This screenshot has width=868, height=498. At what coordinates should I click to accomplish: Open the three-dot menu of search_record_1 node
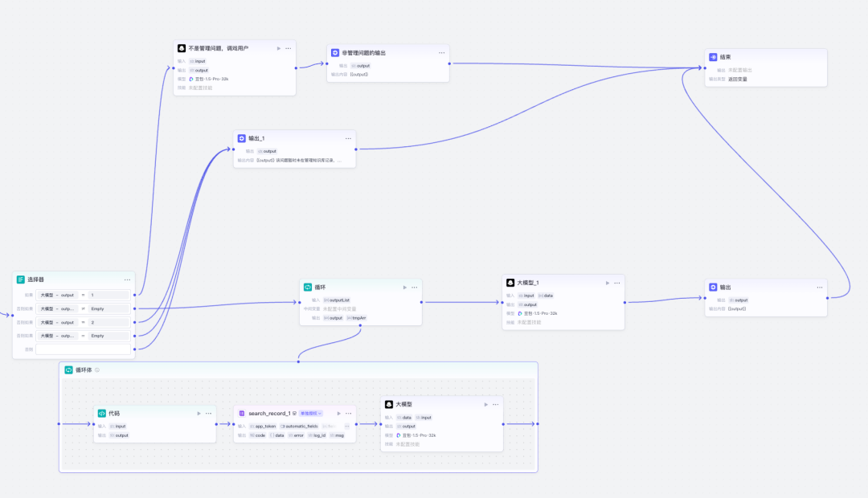[348, 414]
